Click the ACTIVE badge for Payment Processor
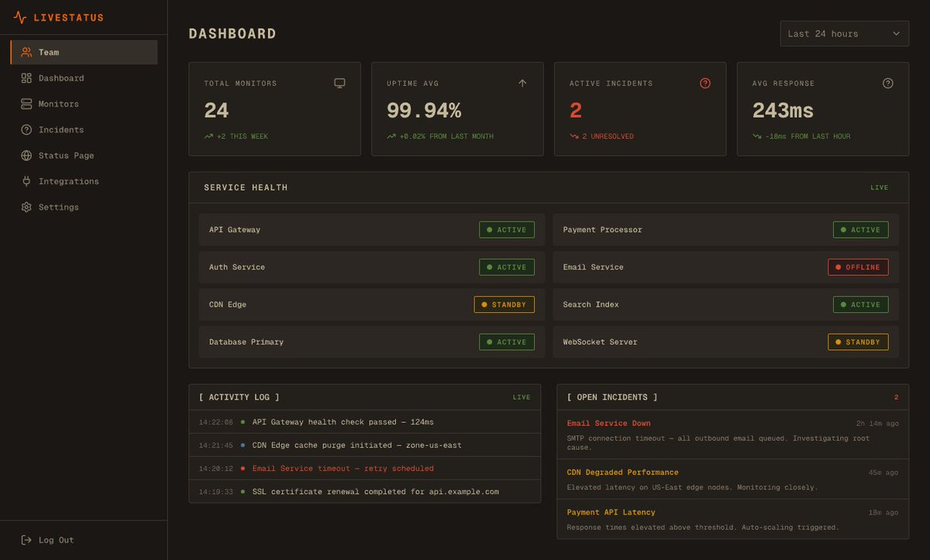Image resolution: width=930 pixels, height=560 pixels. [x=861, y=230]
